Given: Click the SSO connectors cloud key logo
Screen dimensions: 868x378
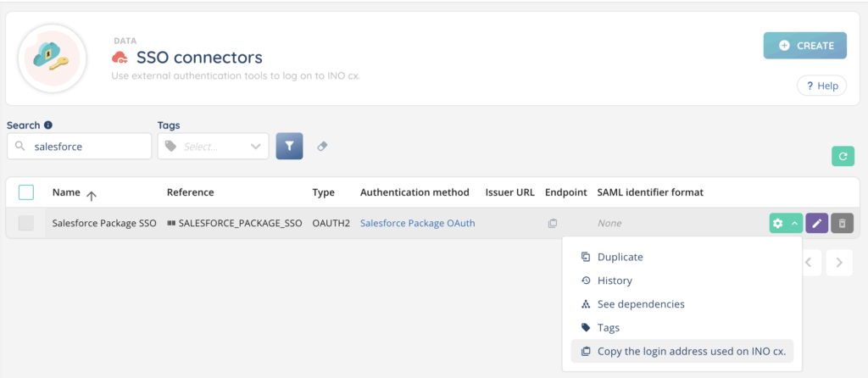Looking at the screenshot, I should 52,58.
